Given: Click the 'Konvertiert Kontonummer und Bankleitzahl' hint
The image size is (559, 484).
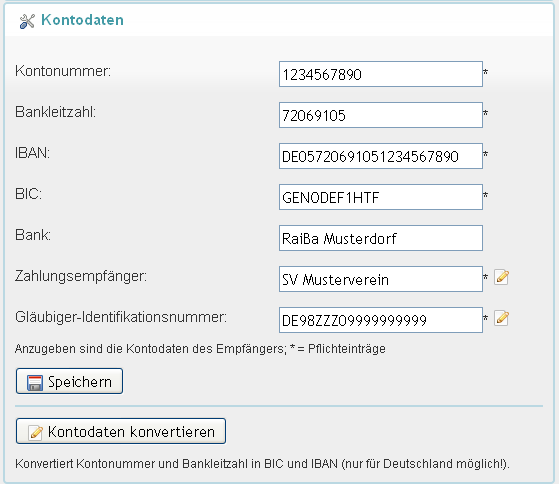Looking at the screenshot, I should click(262, 464).
